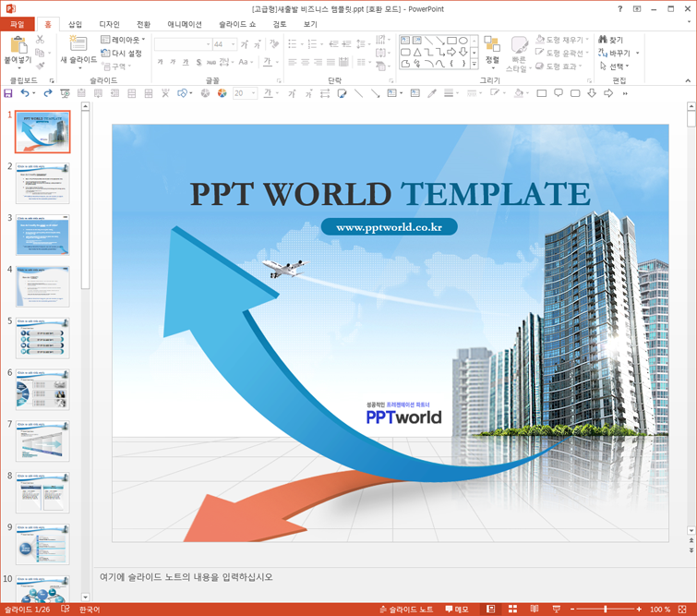Image resolution: width=697 pixels, height=616 pixels.
Task: Switch to Normal view in status bar
Action: pyautogui.click(x=491, y=609)
